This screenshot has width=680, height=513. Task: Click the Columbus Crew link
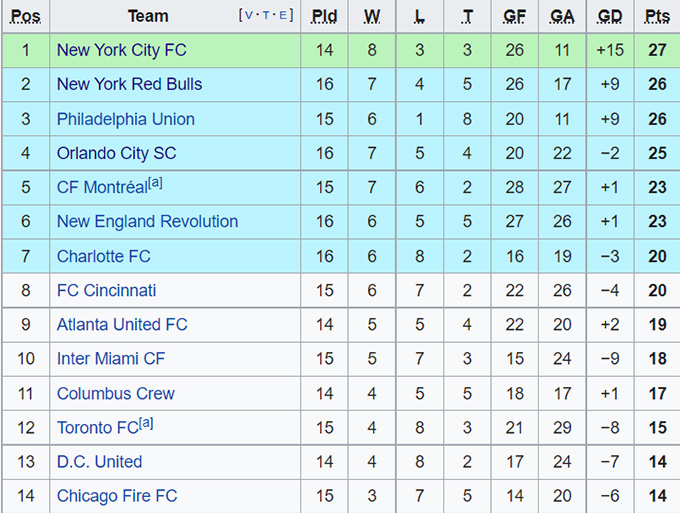point(115,393)
